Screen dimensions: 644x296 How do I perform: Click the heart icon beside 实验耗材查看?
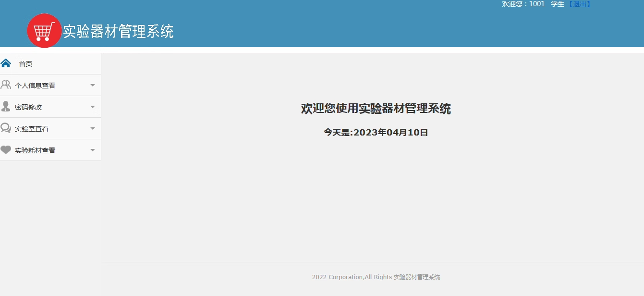[6, 149]
